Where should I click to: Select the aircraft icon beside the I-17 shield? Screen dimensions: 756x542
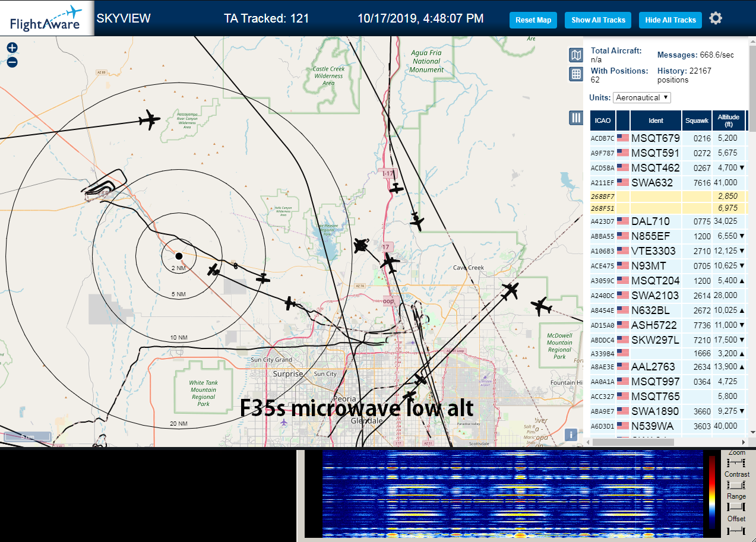[396, 189]
